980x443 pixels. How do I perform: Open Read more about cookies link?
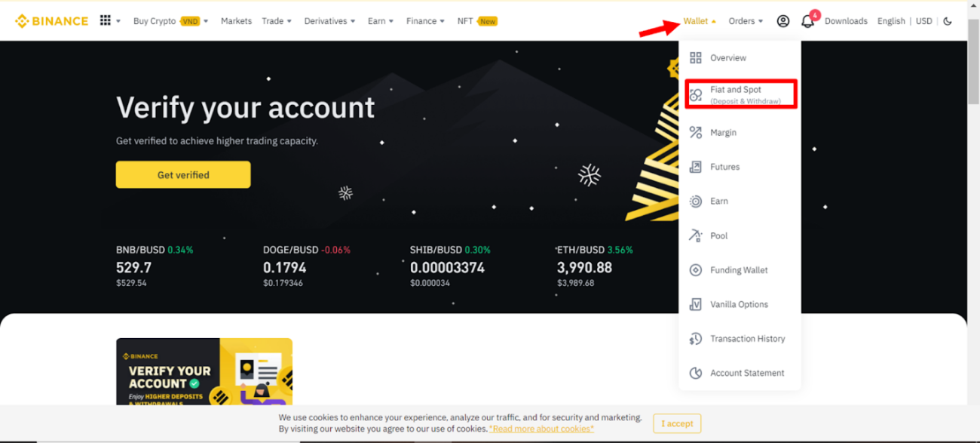(541, 429)
